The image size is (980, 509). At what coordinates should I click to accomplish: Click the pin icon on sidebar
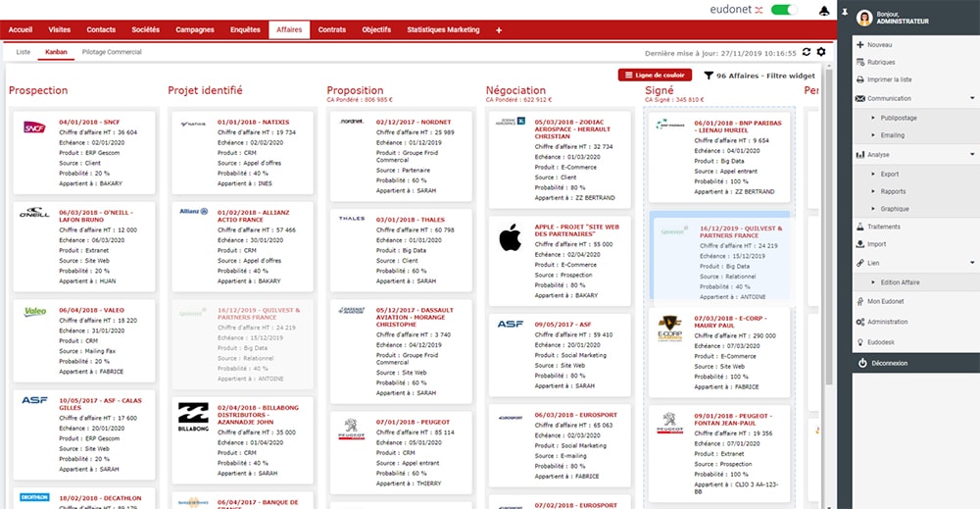pyautogui.click(x=845, y=12)
